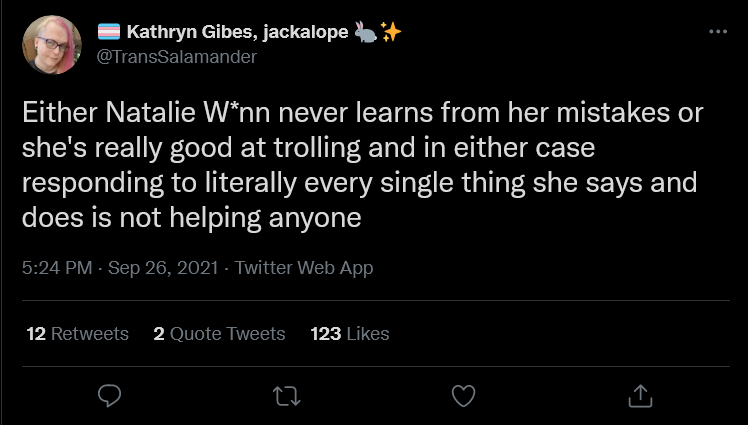Click the rabbit emoji beside jackalope
The image size is (748, 425).
[x=366, y=32]
